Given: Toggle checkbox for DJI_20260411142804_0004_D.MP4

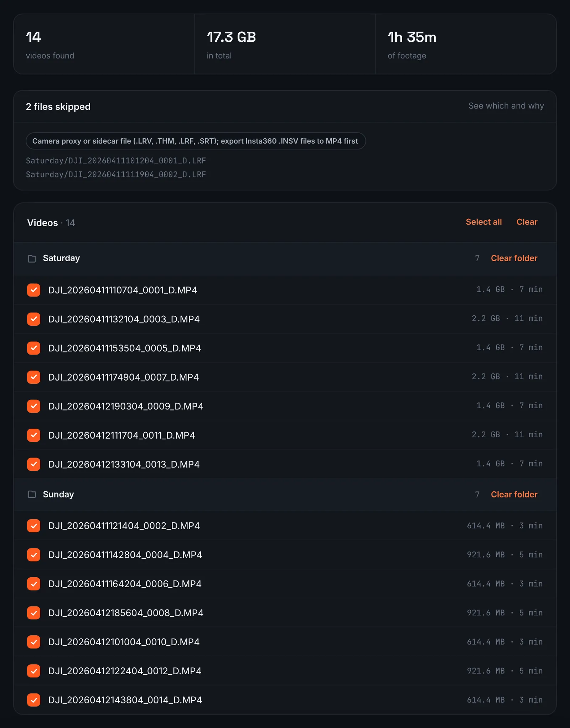Looking at the screenshot, I should (x=33, y=555).
